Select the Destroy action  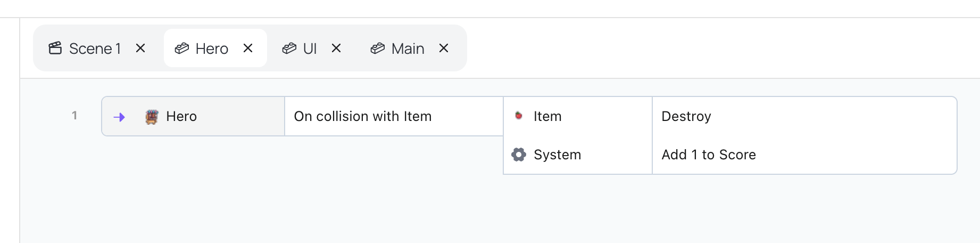686,116
